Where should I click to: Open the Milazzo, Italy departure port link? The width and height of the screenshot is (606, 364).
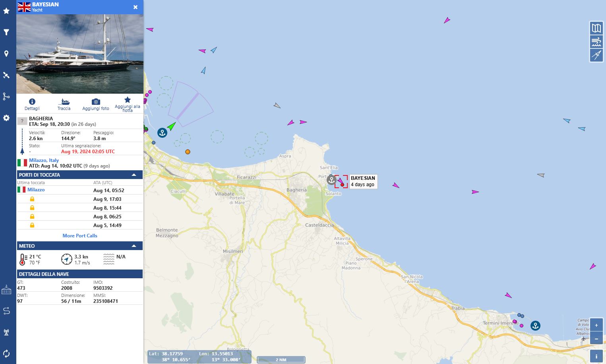tap(44, 160)
